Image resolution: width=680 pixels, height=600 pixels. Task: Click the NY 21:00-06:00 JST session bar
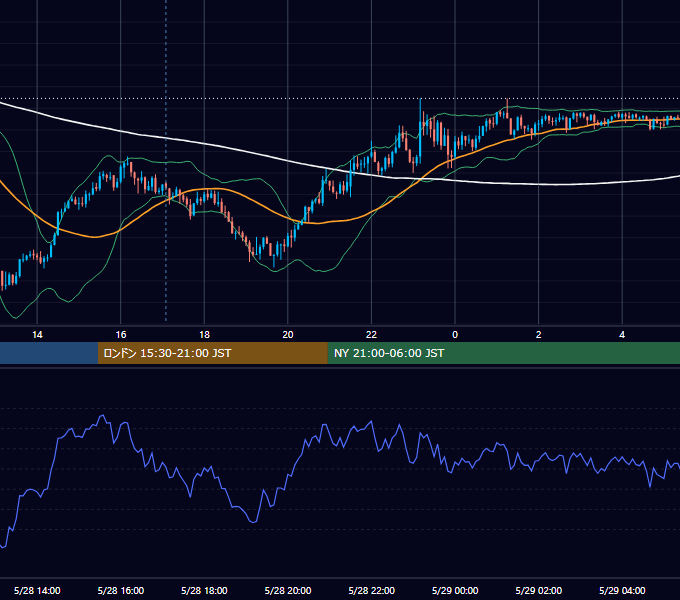[503, 353]
